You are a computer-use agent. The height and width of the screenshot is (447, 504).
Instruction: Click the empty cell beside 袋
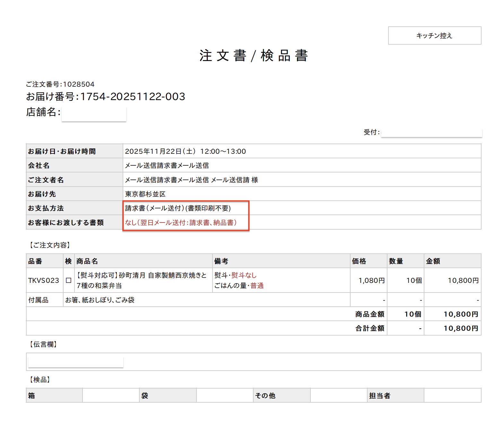click(225, 395)
